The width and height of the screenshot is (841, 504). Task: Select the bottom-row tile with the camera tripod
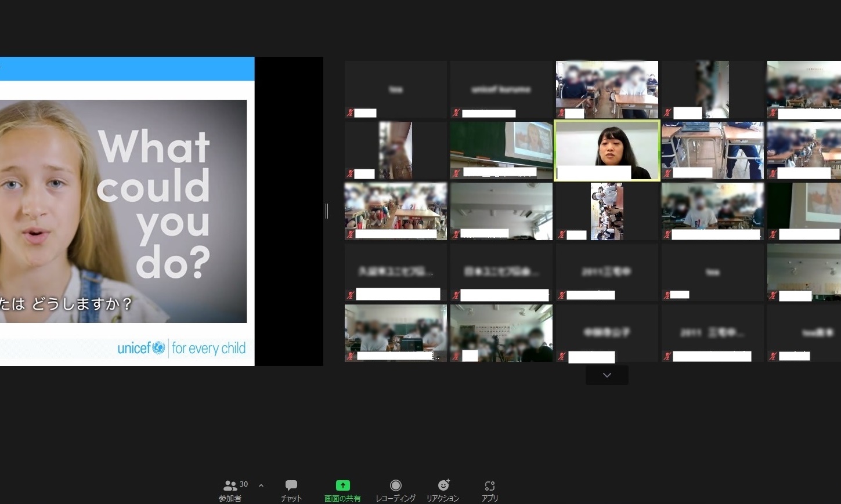[x=501, y=332]
